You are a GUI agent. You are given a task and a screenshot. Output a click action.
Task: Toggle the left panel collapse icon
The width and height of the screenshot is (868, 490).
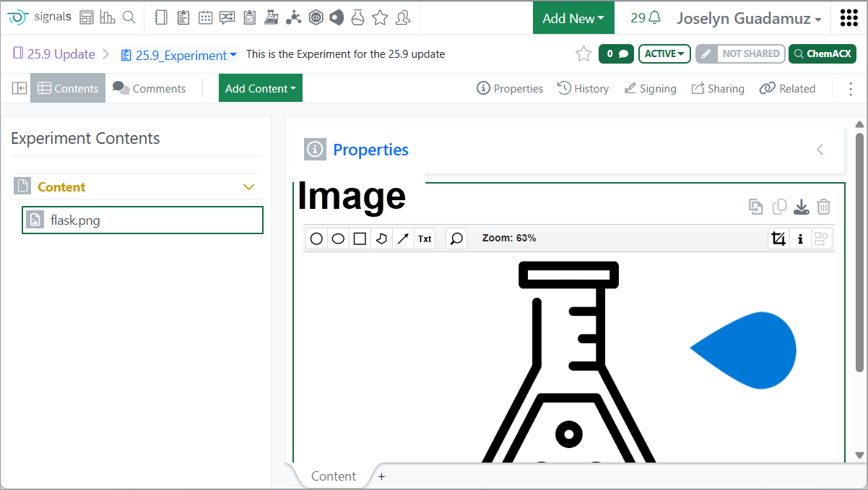point(19,88)
